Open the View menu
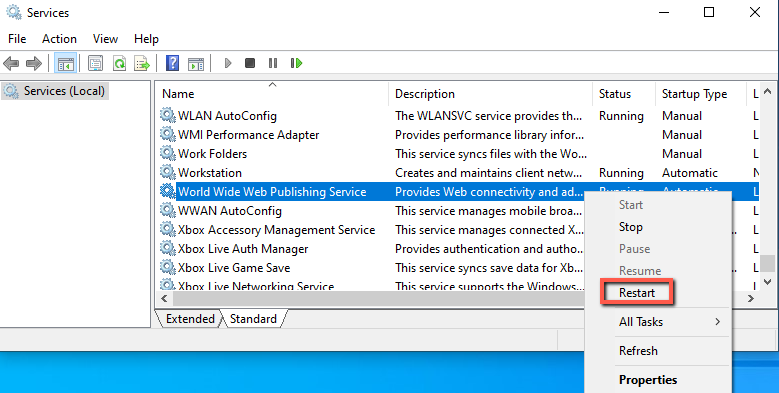This screenshot has width=779, height=393. click(x=105, y=39)
